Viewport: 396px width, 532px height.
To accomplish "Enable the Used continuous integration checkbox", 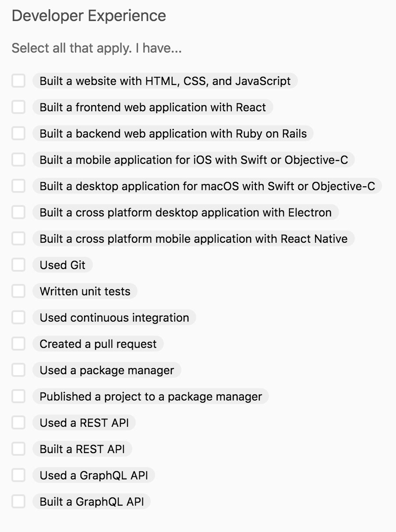I will coord(18,318).
